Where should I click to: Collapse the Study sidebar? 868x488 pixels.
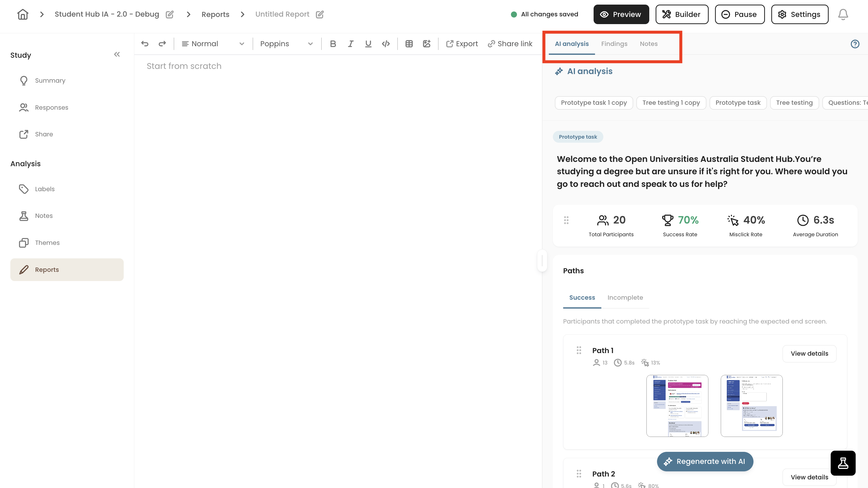click(x=117, y=54)
